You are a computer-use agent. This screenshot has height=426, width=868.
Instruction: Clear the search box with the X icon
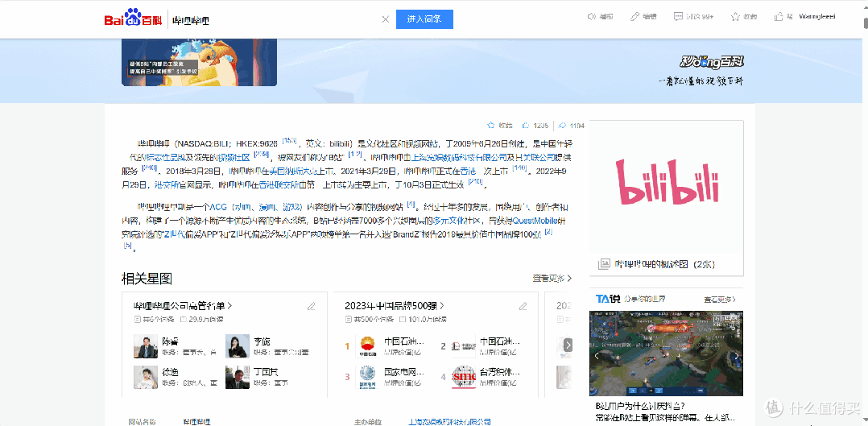(386, 19)
